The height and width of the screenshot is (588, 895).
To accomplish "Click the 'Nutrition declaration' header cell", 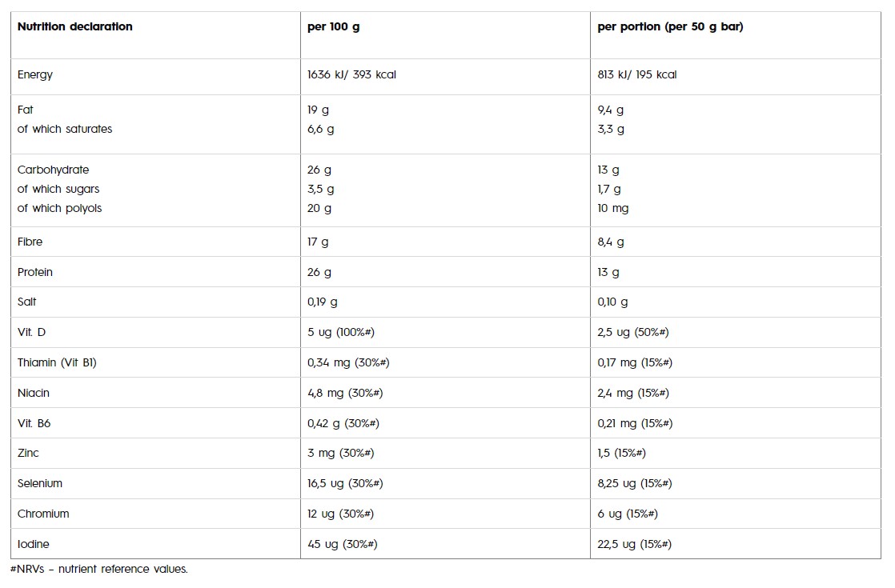I will 74,26.
